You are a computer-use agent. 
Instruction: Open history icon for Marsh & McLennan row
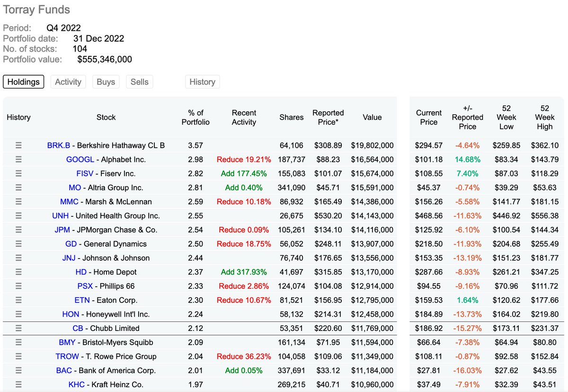click(18, 202)
